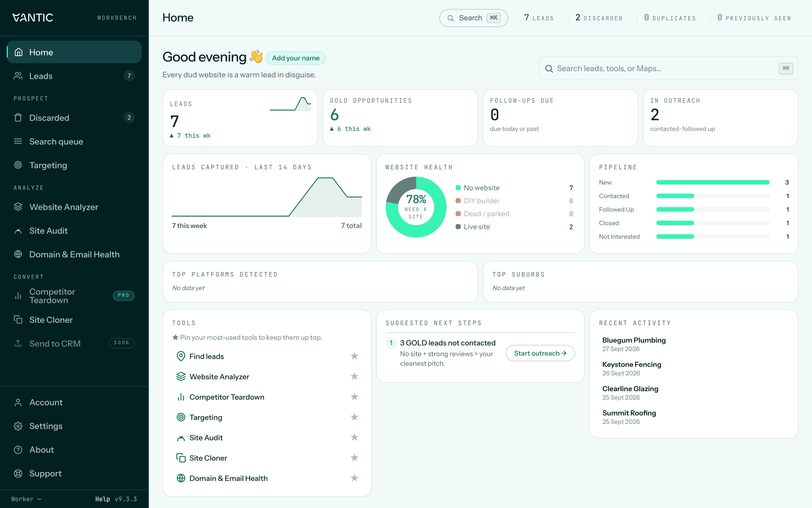
Task: Click the Find leads map-pin icon in Tools
Action: click(181, 356)
